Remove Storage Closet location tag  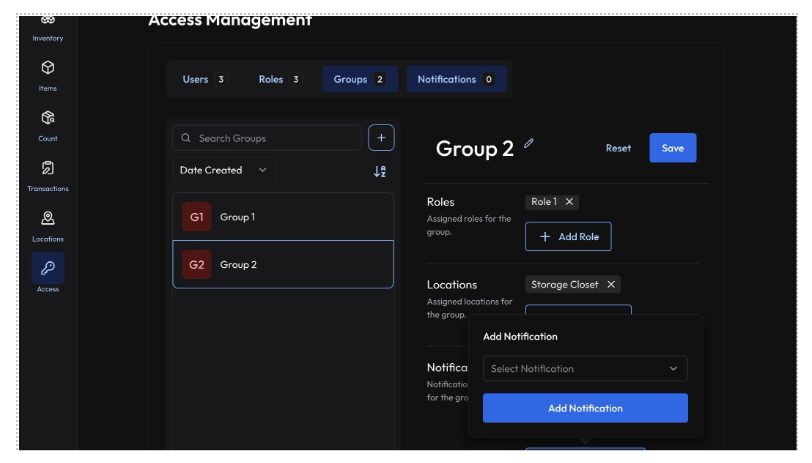(x=611, y=284)
